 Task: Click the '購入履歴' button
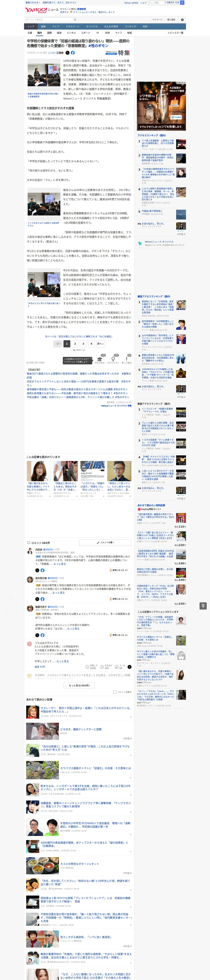click(171, 20)
